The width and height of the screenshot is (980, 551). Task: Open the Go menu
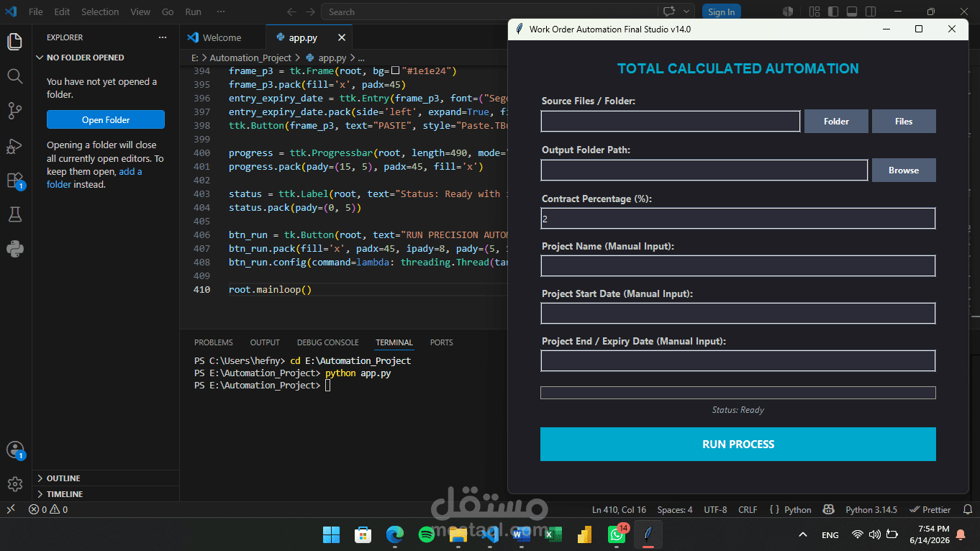pos(168,12)
